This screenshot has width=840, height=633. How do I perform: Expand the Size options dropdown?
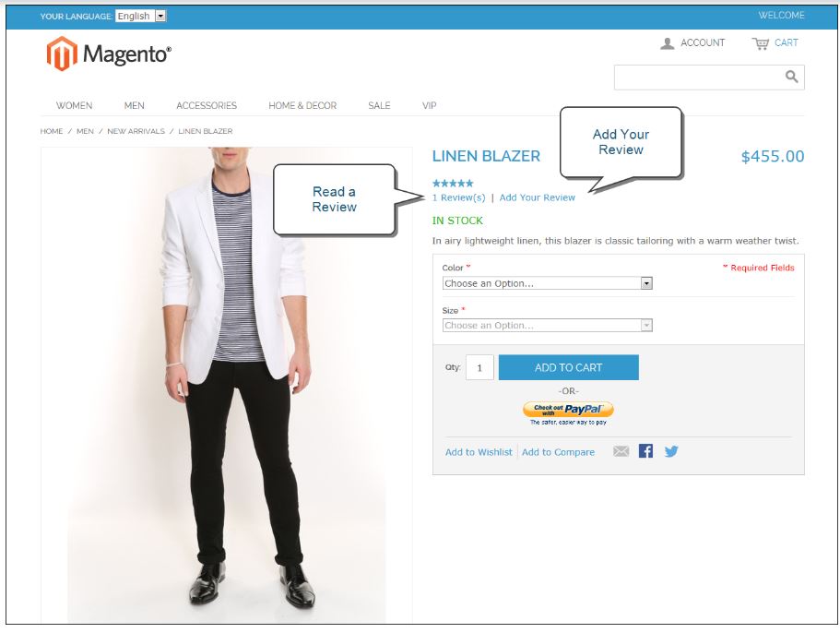[547, 325]
